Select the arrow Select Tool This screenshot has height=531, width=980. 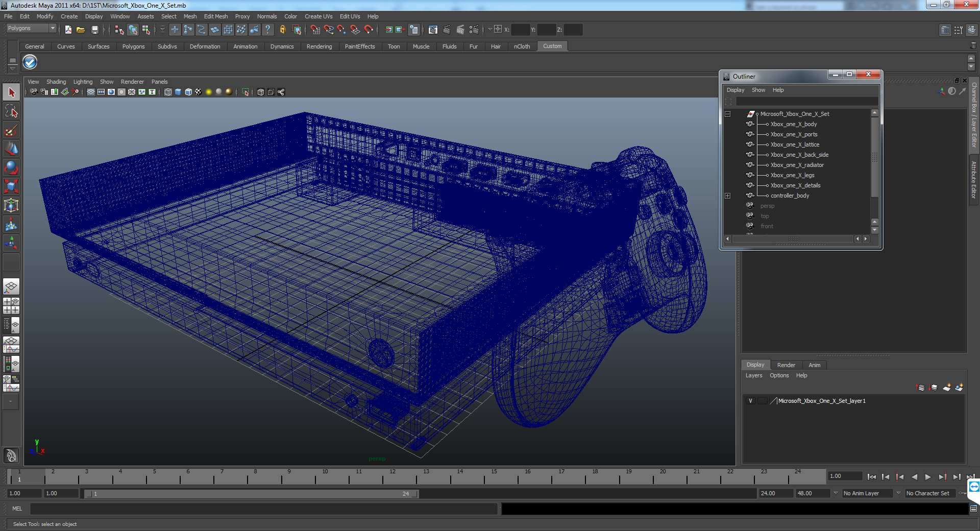pos(11,92)
